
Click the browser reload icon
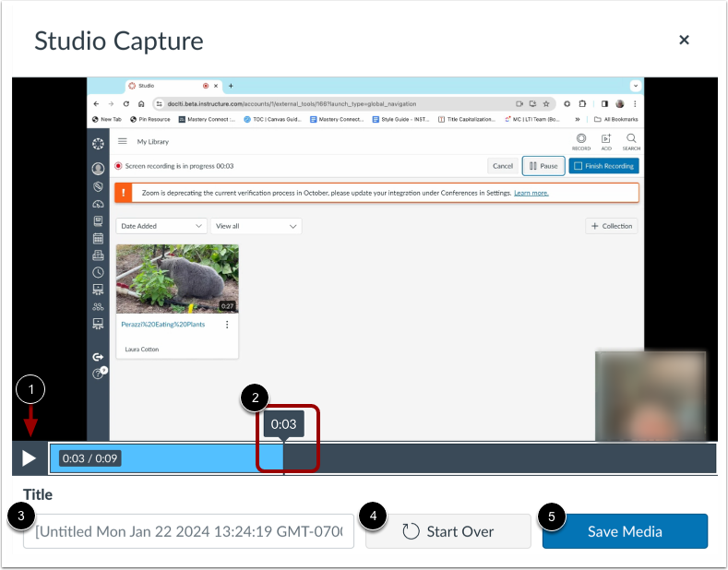[125, 104]
